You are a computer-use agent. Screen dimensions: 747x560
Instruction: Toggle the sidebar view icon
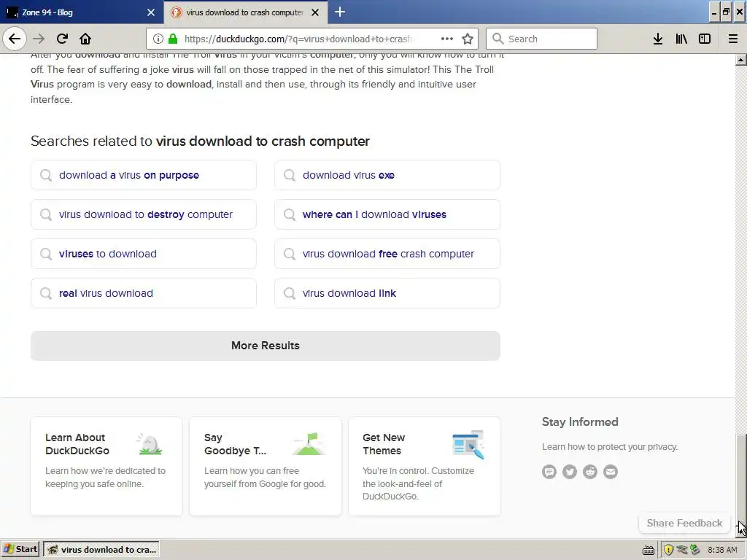point(705,39)
